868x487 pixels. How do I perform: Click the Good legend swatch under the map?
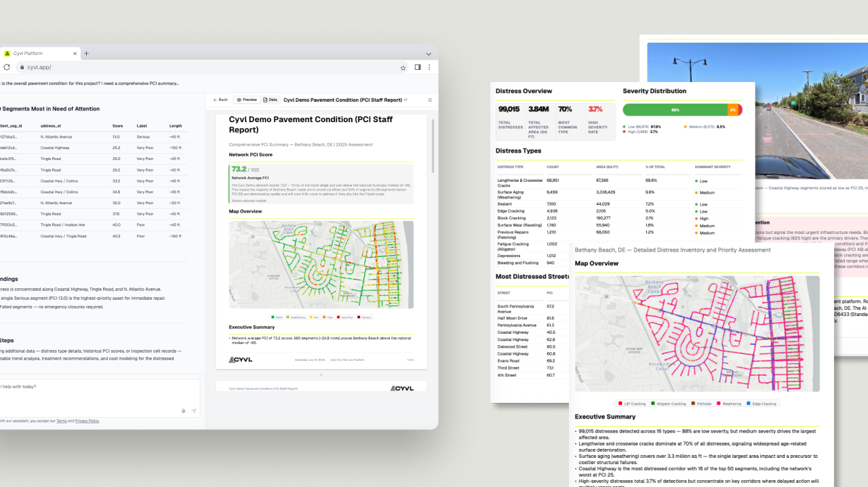(273, 317)
